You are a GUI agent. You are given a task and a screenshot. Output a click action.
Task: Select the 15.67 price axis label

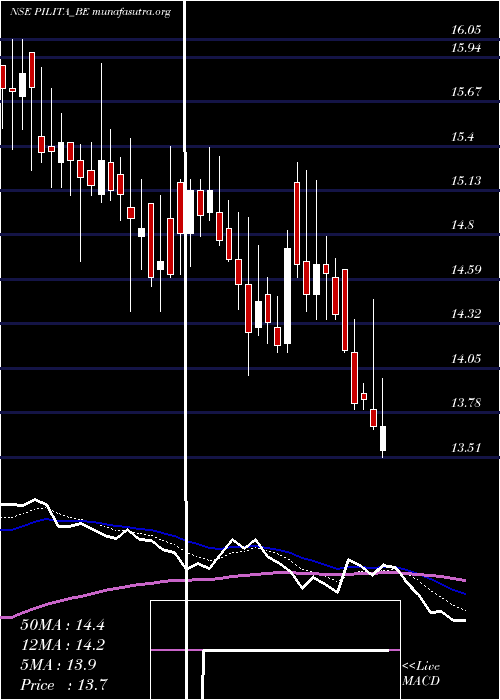tap(466, 92)
